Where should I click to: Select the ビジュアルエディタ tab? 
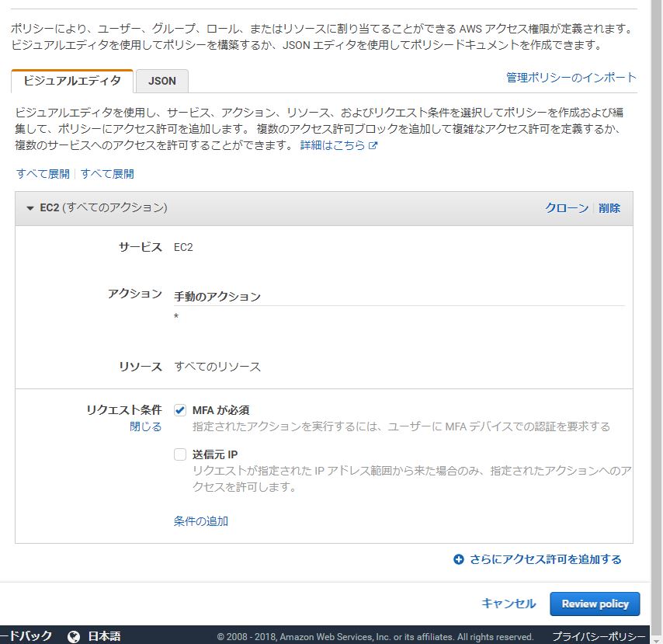72,80
